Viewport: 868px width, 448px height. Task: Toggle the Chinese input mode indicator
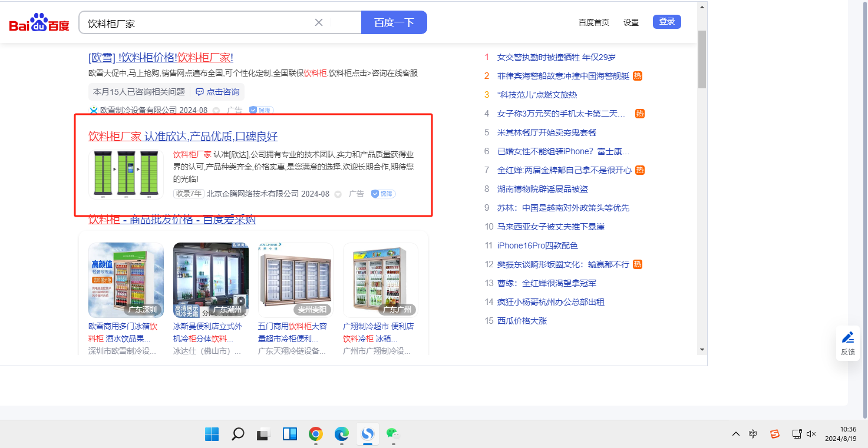(753, 434)
